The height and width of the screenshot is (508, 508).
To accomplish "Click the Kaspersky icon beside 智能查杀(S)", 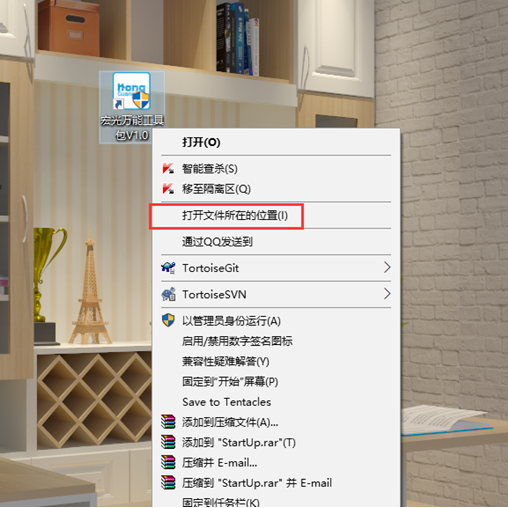I will 168,168.
